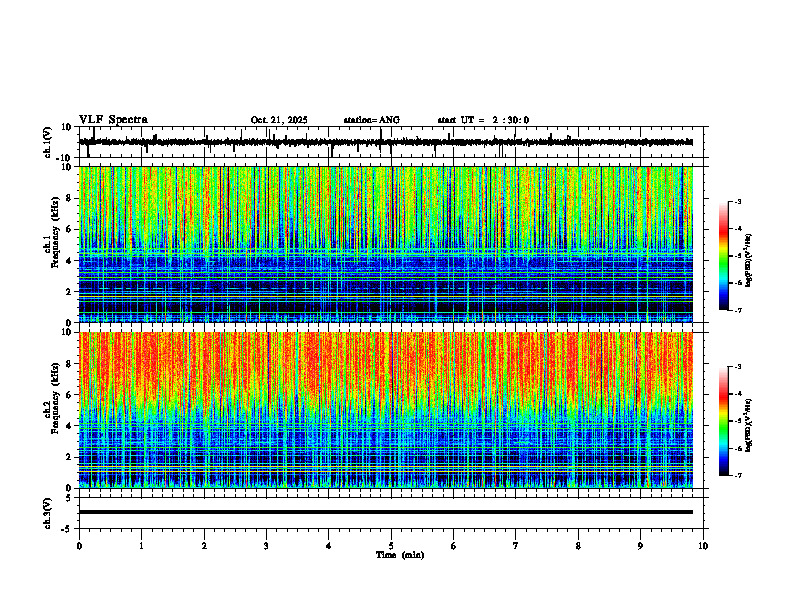Click the "6" kHz tick on ch.2 spectrogram
The image size is (792, 612).
pos(70,395)
